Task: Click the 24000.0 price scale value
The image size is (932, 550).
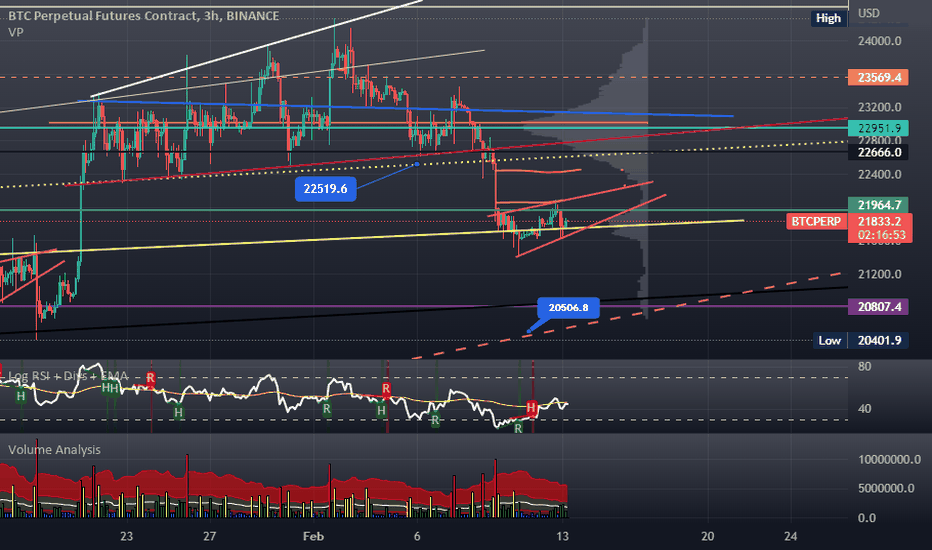Action: [880, 41]
